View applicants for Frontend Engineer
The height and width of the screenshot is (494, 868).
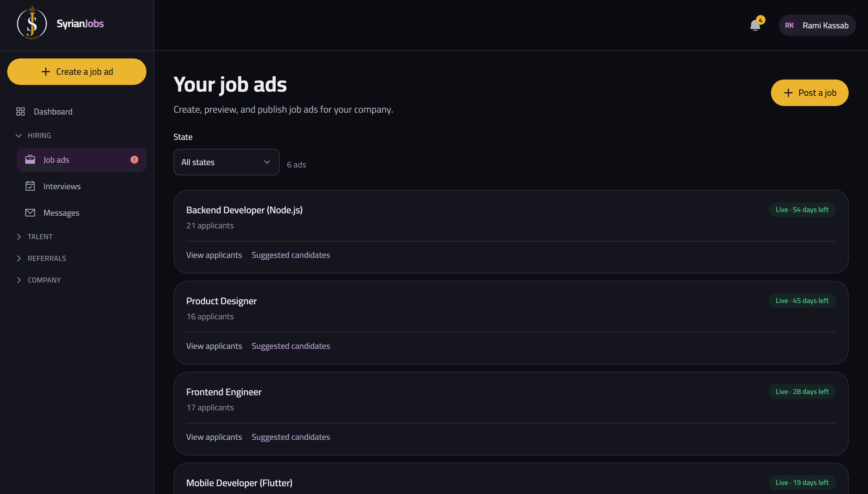click(x=214, y=437)
